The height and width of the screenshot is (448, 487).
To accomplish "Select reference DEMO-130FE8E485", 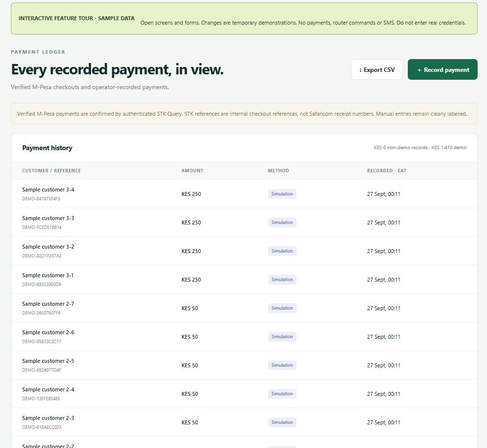I will pos(41,399).
